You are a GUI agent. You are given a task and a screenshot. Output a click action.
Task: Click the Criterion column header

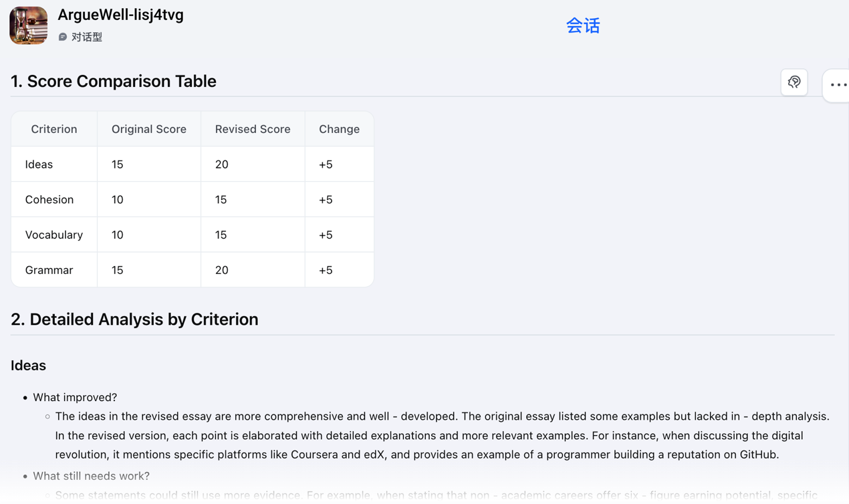pyautogui.click(x=54, y=129)
